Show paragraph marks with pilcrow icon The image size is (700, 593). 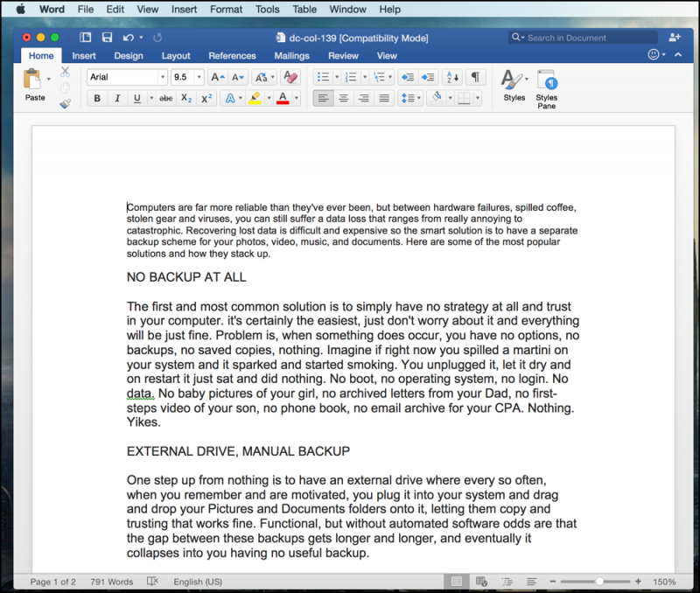pyautogui.click(x=474, y=77)
